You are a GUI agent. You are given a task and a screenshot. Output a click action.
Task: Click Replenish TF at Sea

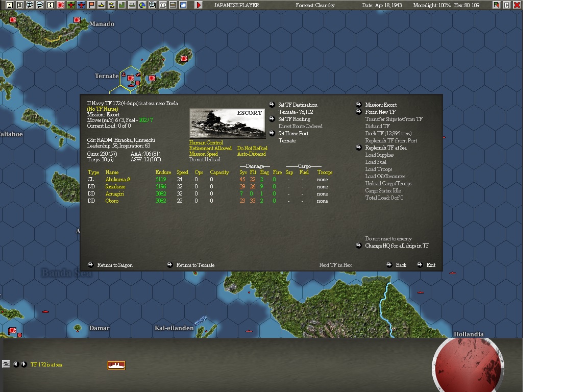386,148
